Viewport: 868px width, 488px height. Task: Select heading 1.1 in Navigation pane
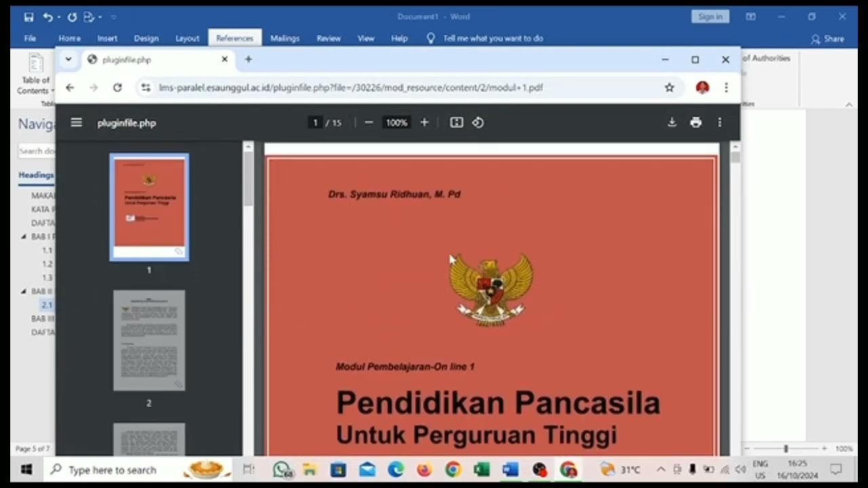(x=47, y=250)
